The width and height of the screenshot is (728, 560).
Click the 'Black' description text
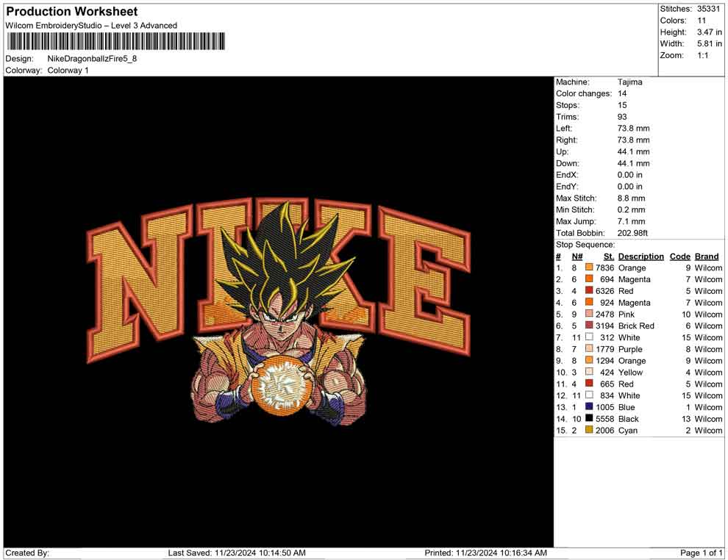point(629,418)
